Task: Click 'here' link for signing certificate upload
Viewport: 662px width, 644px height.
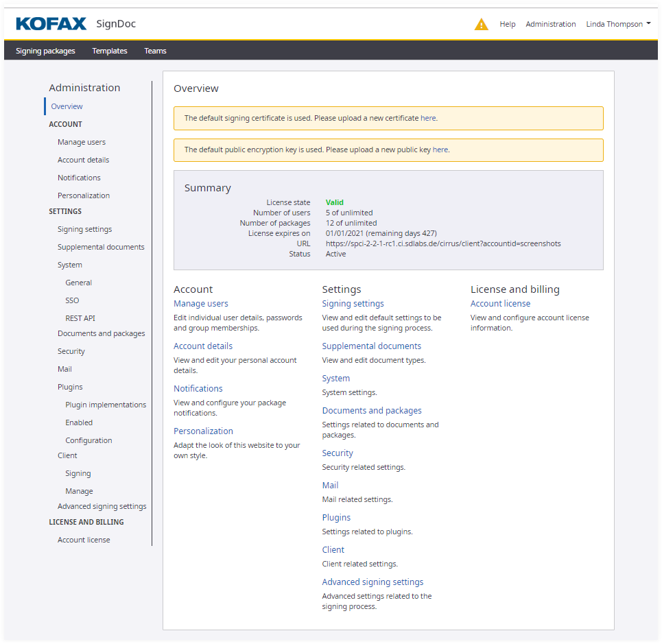Action: 428,118
